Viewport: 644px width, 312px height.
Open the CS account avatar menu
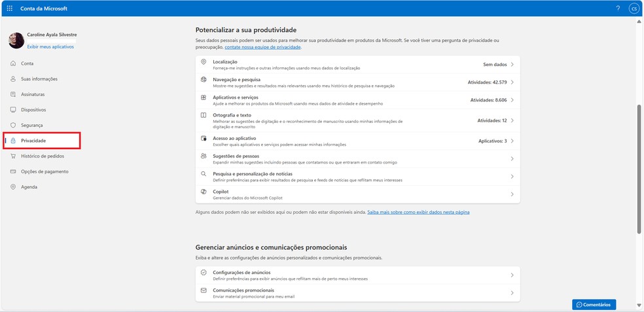634,9
